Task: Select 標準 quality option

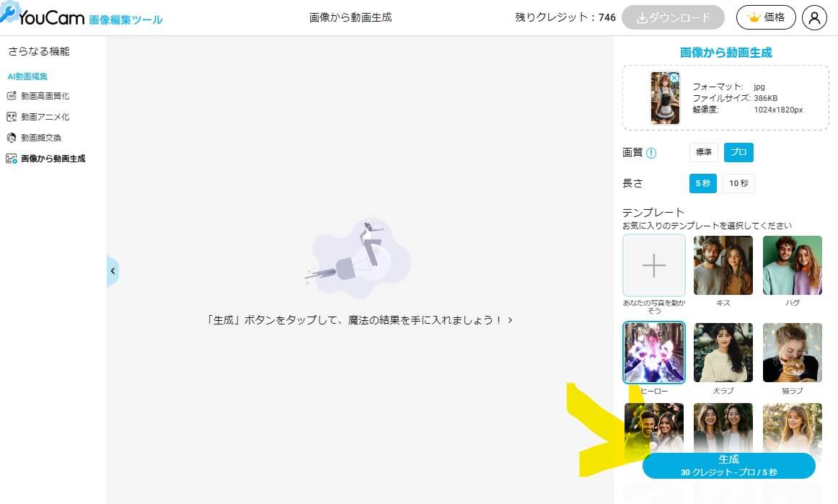Action: click(x=703, y=152)
